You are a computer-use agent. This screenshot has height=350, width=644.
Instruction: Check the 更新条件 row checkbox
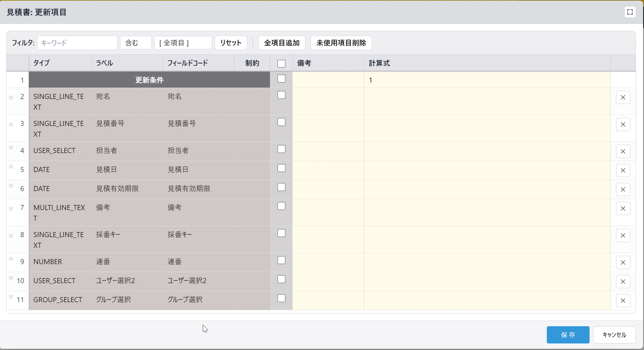click(x=281, y=79)
